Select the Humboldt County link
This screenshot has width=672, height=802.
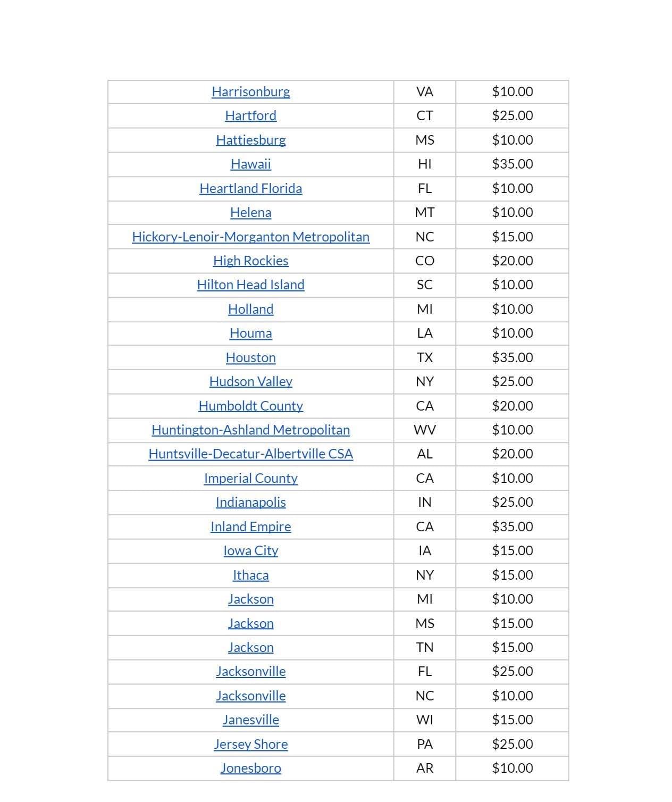250,406
